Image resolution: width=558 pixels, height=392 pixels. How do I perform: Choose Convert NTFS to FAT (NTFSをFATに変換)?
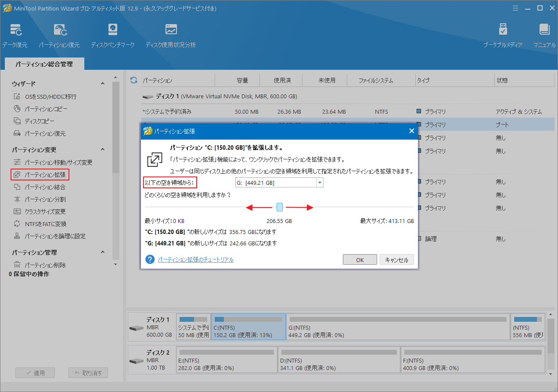tap(40, 224)
